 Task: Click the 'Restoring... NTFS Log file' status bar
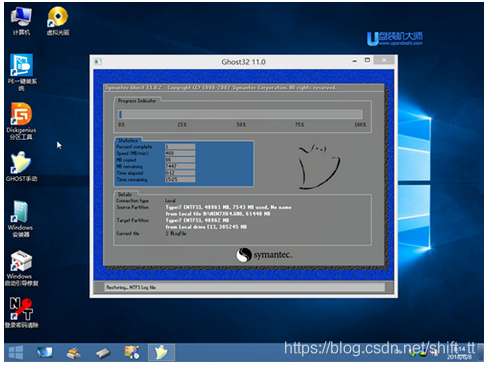[244, 287]
